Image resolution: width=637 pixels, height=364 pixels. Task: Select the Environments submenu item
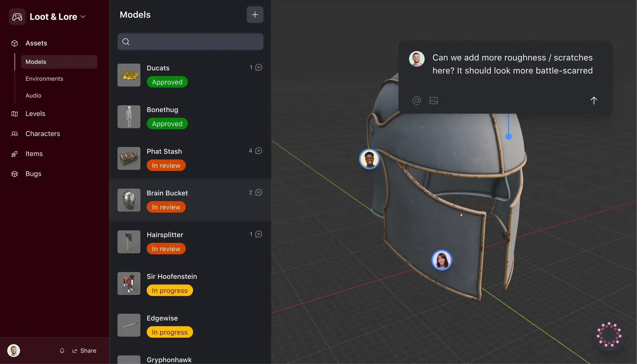click(x=44, y=79)
